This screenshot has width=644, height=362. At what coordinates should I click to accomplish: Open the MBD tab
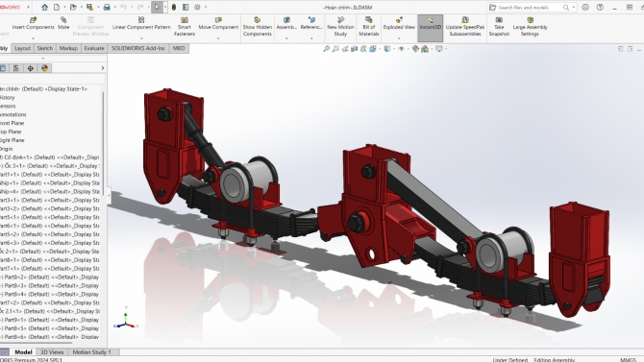(x=179, y=48)
